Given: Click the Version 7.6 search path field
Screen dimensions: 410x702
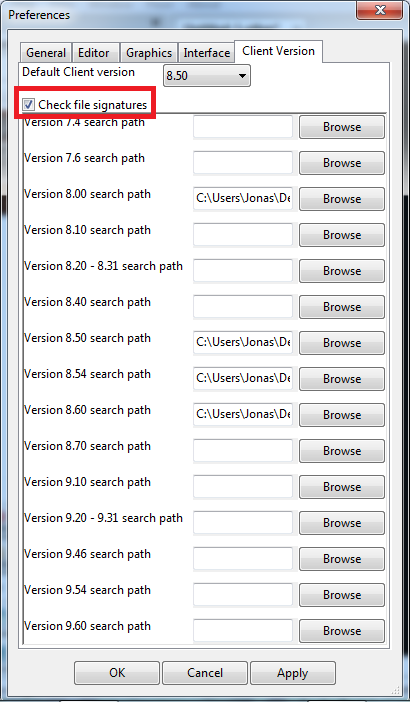Looking at the screenshot, I should click(x=243, y=163).
